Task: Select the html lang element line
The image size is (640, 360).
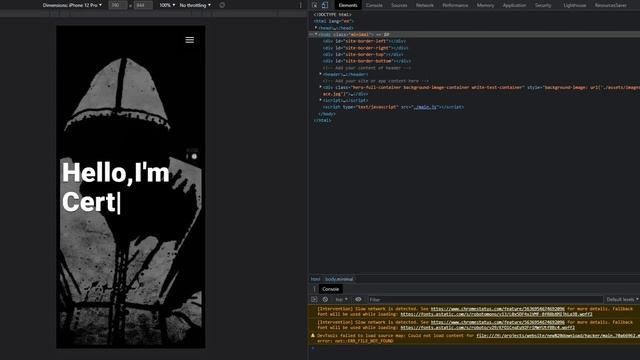Action: click(x=333, y=21)
